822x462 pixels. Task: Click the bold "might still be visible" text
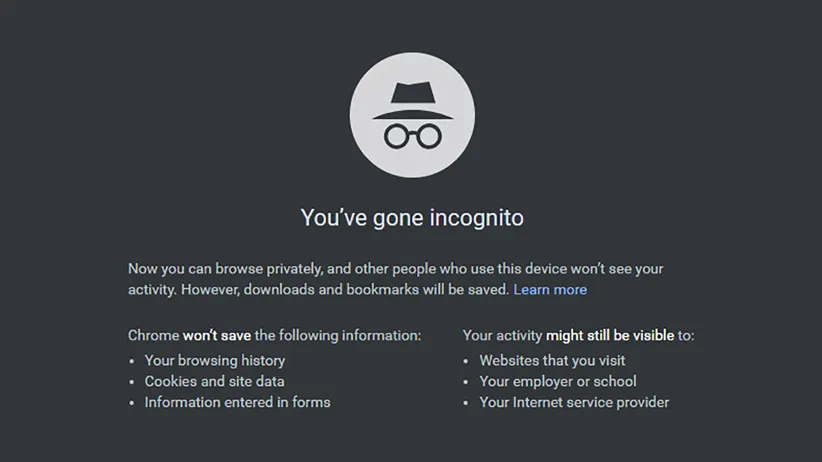pyautogui.click(x=610, y=336)
